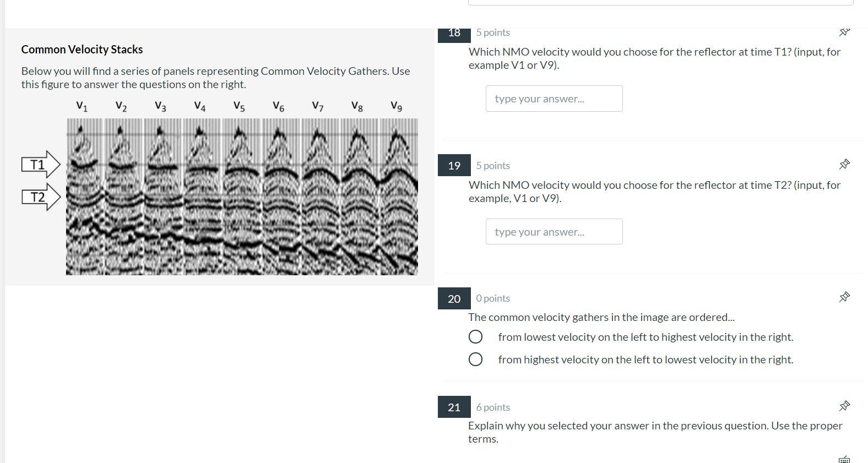Click the number badge for question 18
This screenshot has height=463, width=868.
click(x=453, y=32)
